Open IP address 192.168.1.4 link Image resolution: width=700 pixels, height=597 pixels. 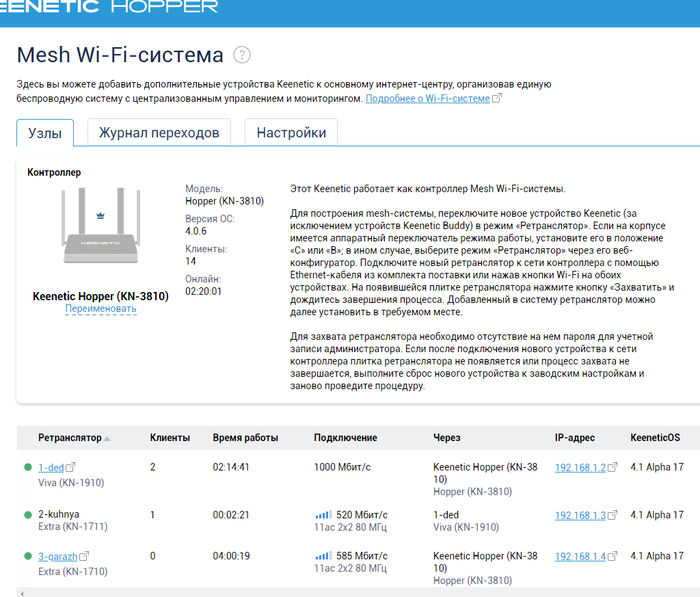click(x=580, y=557)
